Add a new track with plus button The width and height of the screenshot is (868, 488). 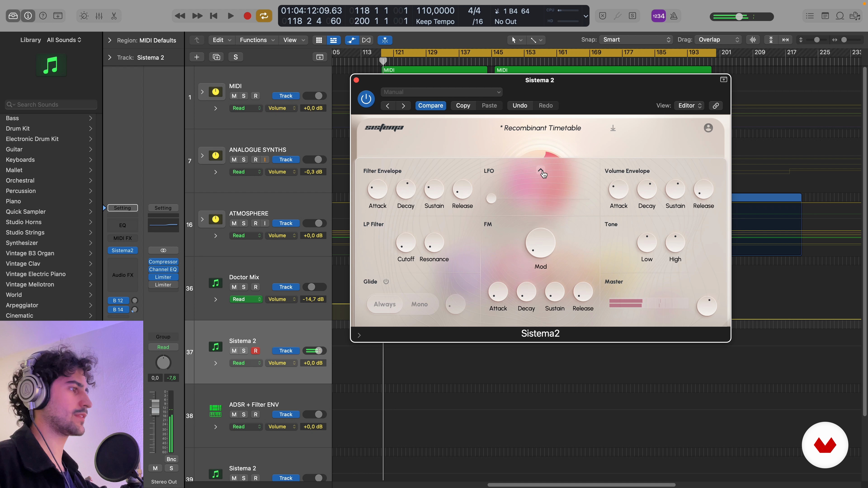[197, 57]
